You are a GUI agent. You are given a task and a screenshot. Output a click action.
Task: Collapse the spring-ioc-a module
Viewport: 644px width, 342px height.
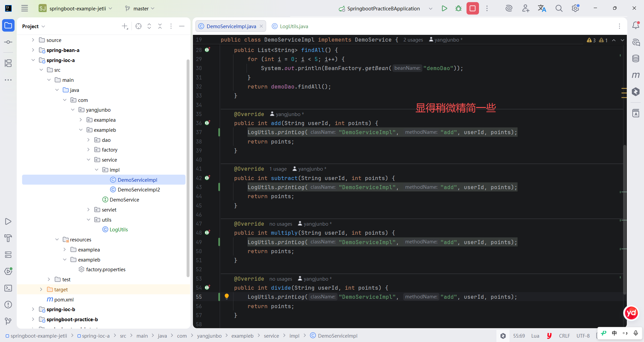point(33,60)
